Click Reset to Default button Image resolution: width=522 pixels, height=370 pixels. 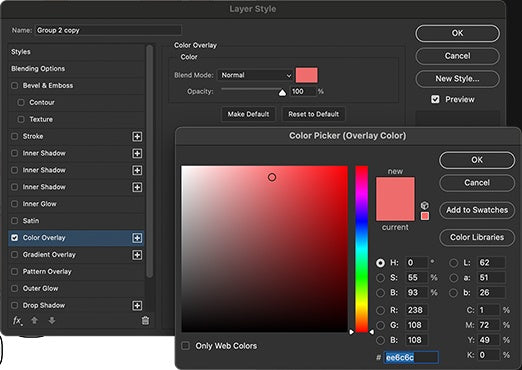pos(313,114)
